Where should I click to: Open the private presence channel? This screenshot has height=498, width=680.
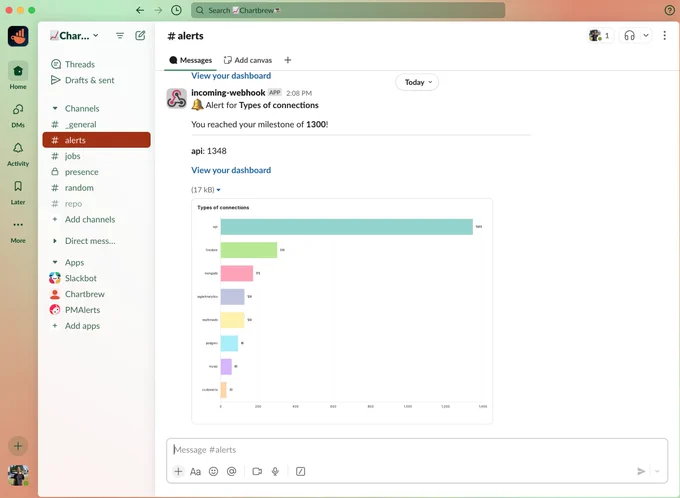tap(96, 172)
